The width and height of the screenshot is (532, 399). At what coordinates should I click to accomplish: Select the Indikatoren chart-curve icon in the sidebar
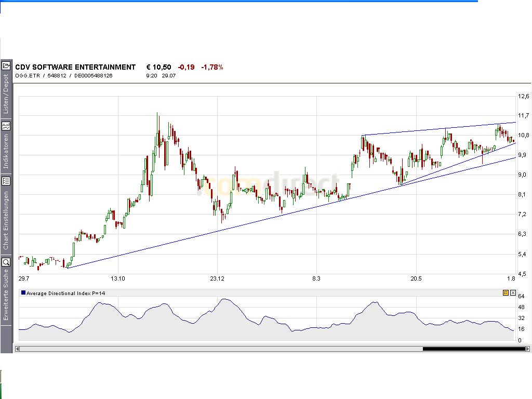coord(7,125)
